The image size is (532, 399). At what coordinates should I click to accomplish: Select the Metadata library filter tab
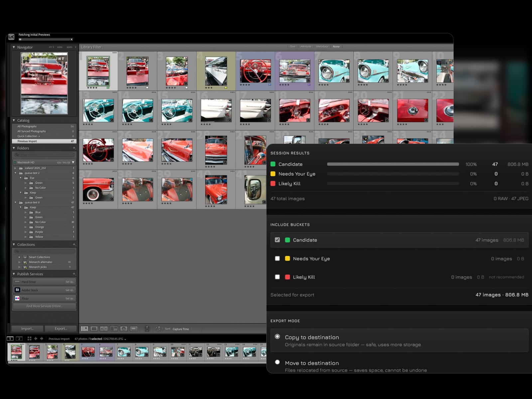coord(322,47)
